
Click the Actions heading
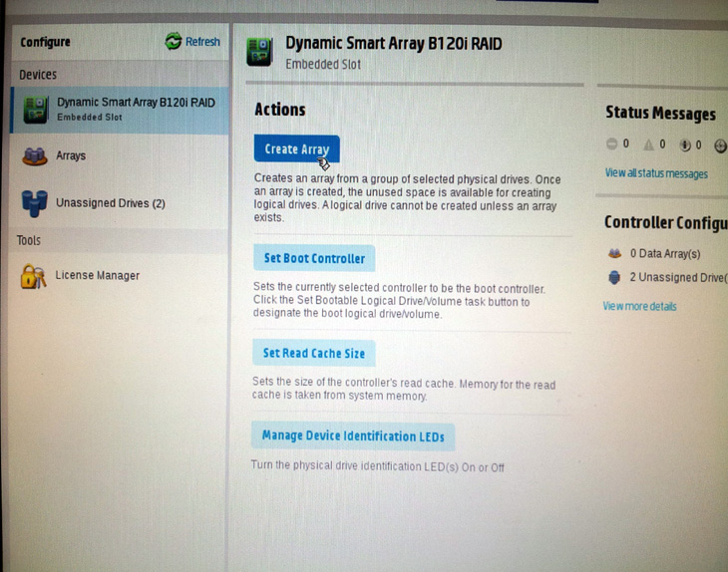280,110
